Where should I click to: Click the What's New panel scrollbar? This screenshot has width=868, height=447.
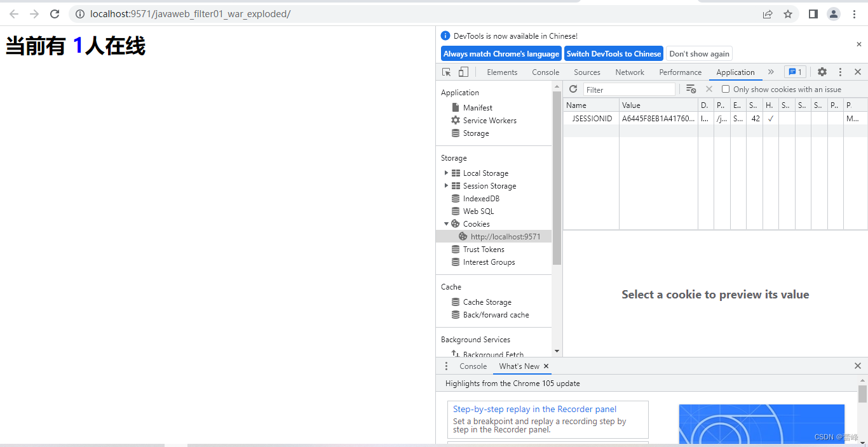(862, 394)
